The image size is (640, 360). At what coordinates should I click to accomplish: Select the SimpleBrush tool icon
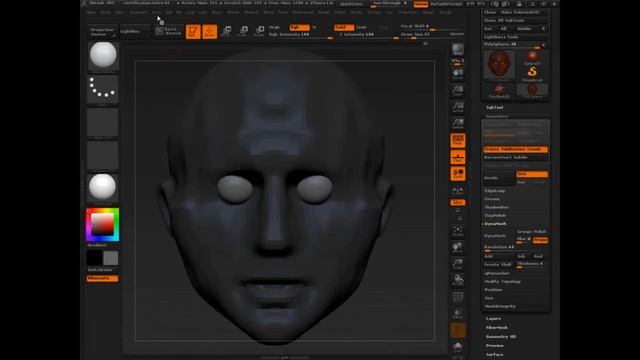point(532,73)
